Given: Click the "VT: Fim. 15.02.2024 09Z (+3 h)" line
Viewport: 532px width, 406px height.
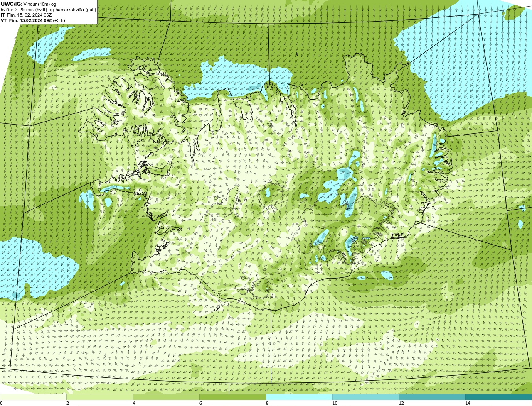Looking at the screenshot, I should coord(33,20).
